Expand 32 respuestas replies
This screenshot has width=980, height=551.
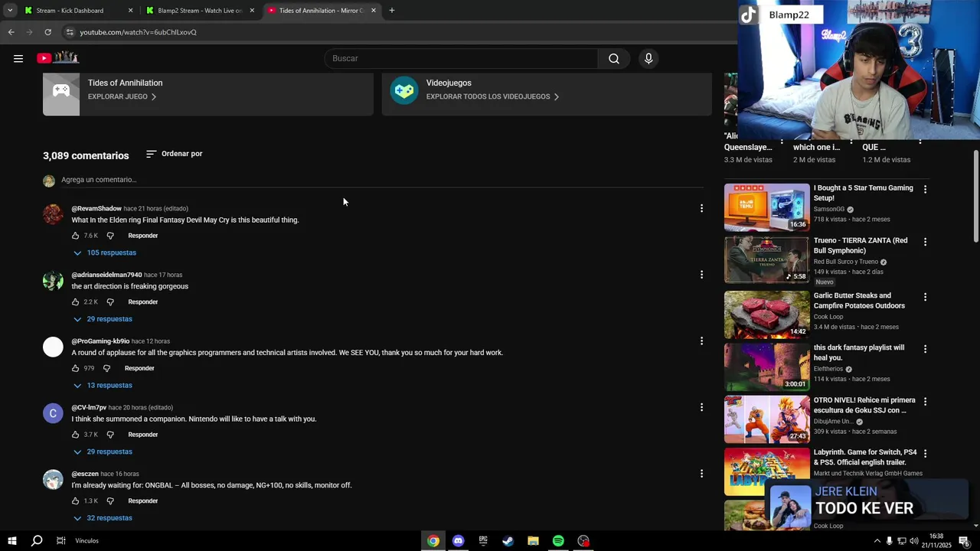[103, 518]
